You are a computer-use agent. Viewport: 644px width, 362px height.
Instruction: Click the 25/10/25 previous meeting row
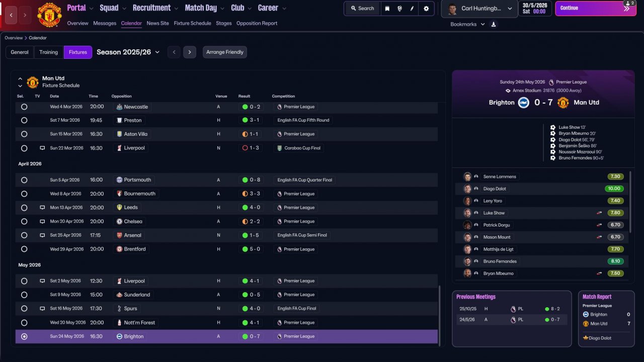click(512, 309)
